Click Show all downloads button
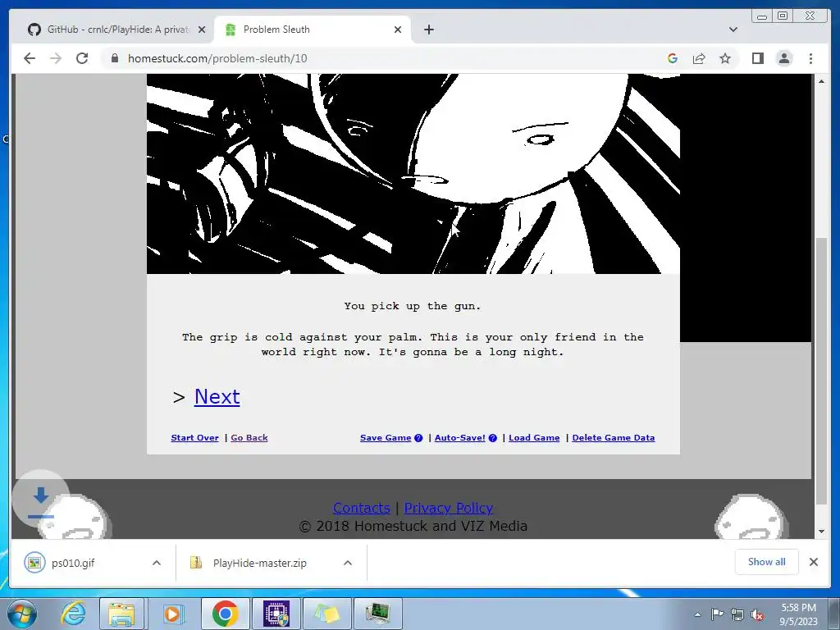 (x=767, y=562)
